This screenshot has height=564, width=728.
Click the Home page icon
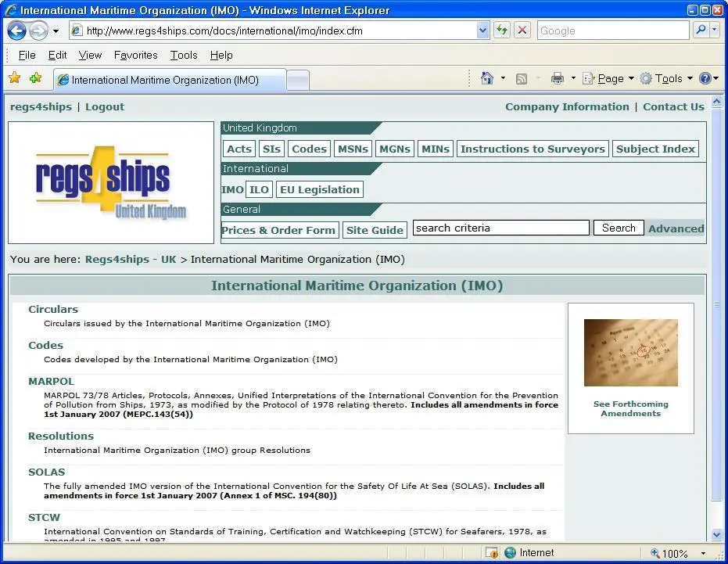[486, 78]
